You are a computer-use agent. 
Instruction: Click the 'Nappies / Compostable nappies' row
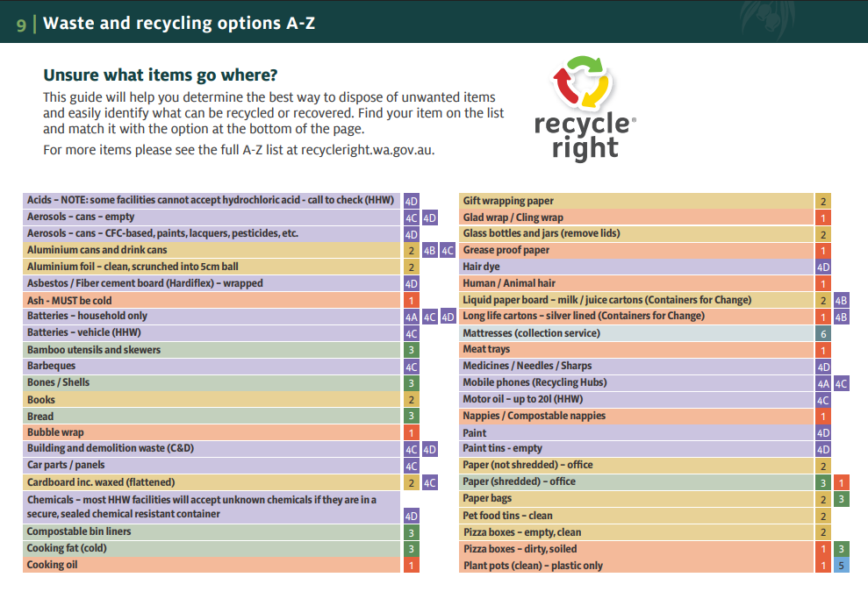tap(636, 416)
